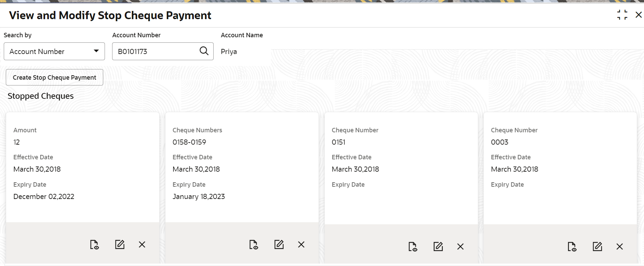Click Create Stop Cheque Payment button
644x266 pixels.
tap(54, 78)
